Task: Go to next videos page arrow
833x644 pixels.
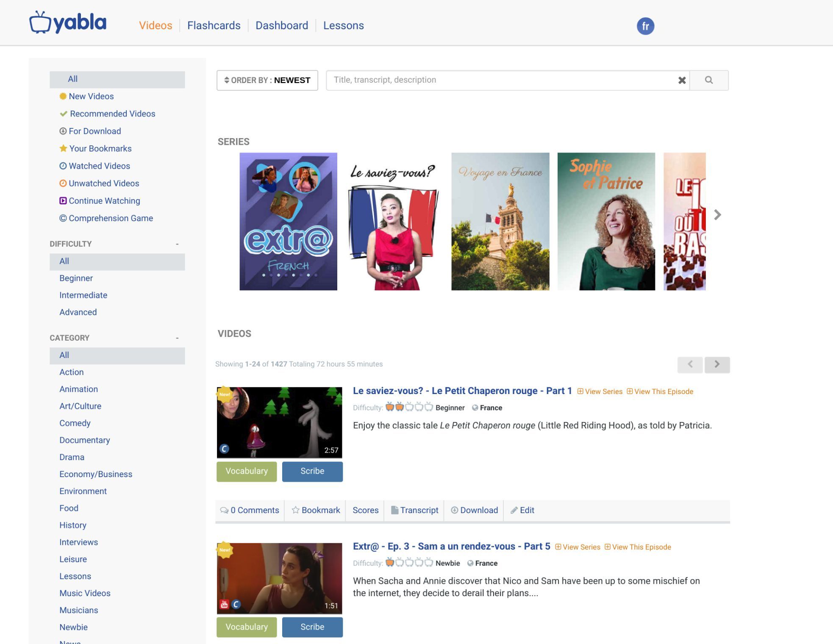Action: (x=717, y=364)
